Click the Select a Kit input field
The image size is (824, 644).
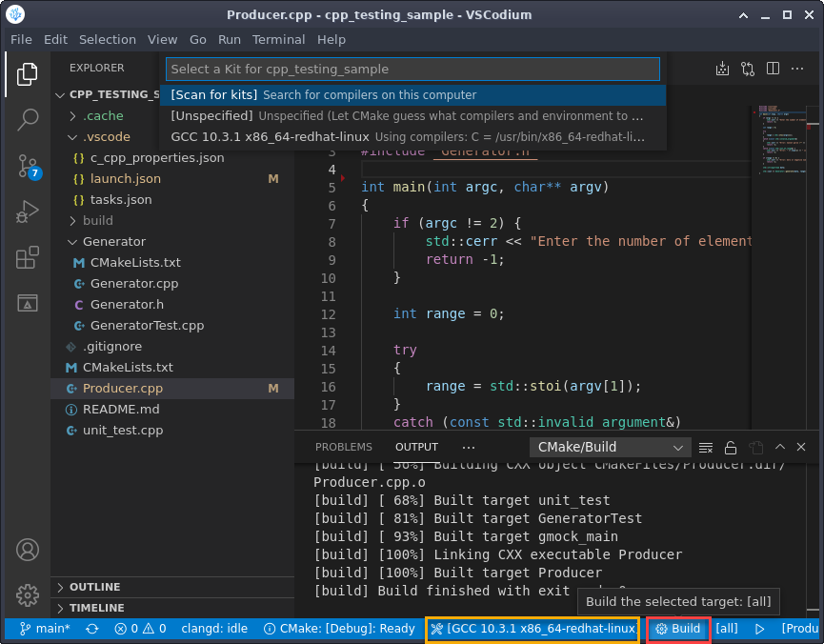pyautogui.click(x=412, y=69)
